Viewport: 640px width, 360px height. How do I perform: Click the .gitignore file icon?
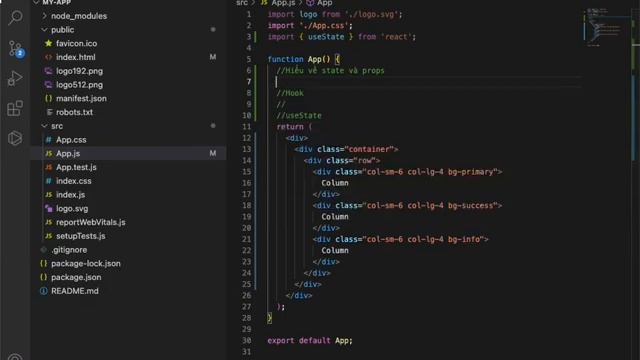coord(44,249)
